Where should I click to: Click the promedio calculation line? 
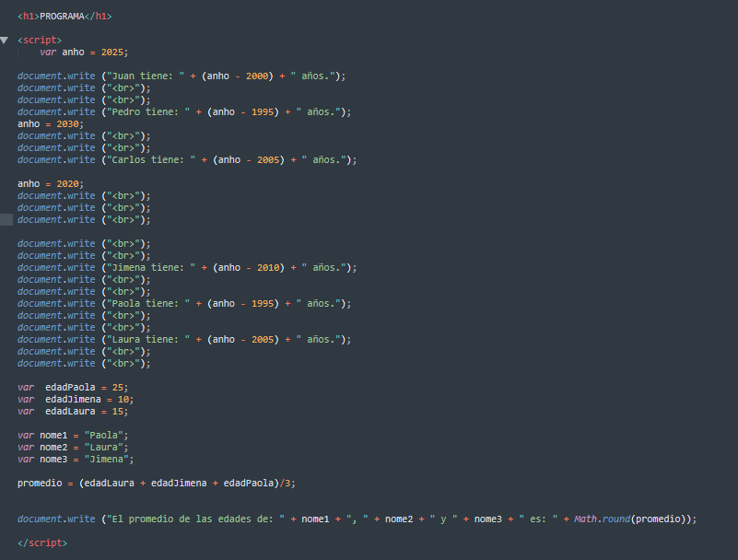coord(157,483)
